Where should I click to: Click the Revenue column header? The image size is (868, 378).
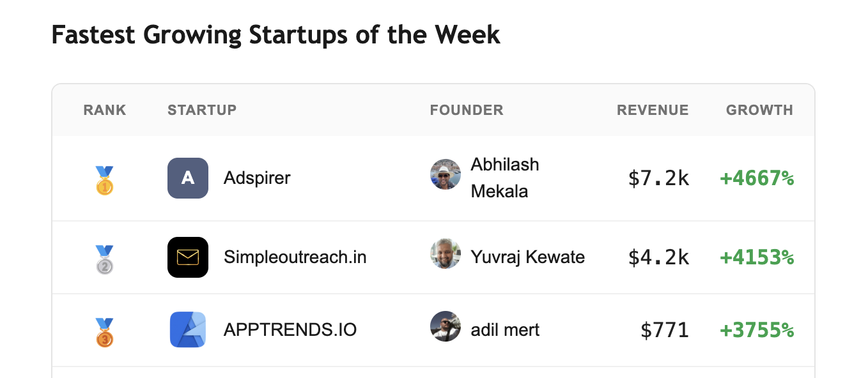(653, 110)
